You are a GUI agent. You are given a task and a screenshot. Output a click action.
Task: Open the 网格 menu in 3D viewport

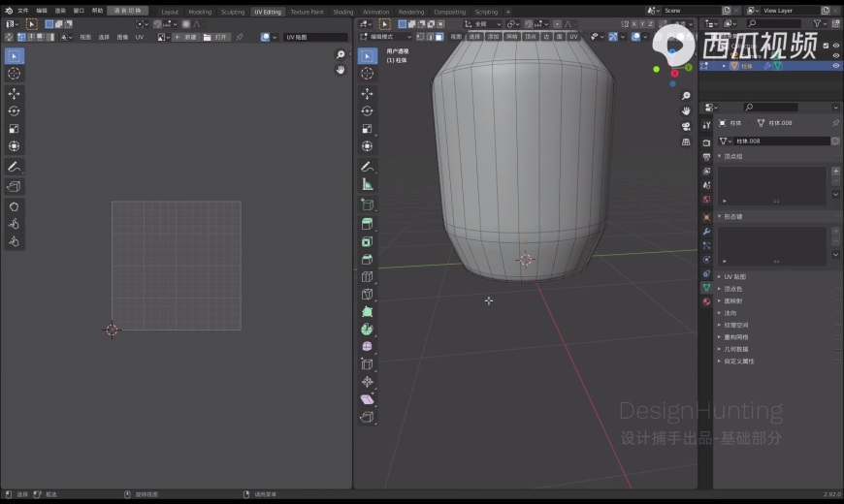pyautogui.click(x=512, y=37)
